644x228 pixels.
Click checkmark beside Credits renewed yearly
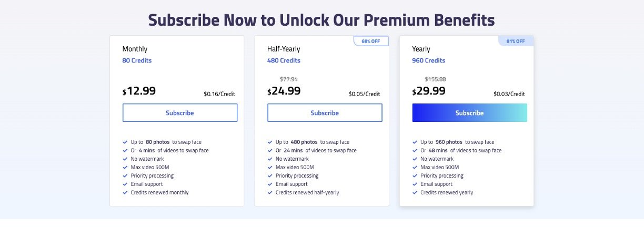415,193
